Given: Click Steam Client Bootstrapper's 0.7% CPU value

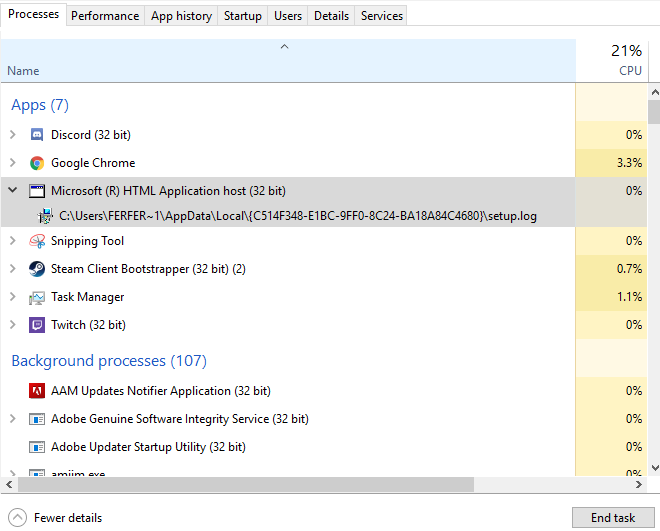Looking at the screenshot, I should click(629, 269).
